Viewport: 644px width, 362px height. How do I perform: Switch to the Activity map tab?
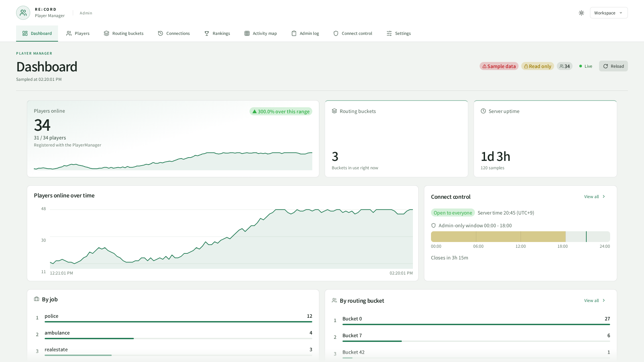click(261, 33)
